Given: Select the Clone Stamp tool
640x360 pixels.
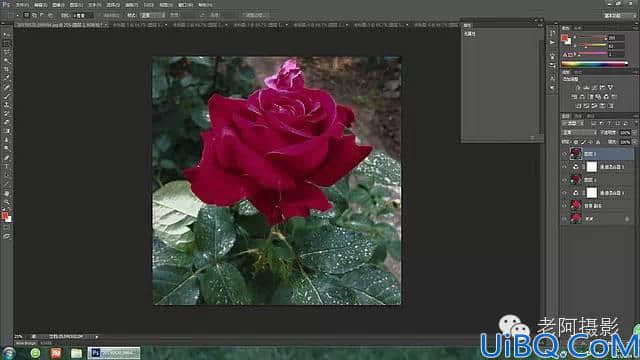Looking at the screenshot, I should (6, 104).
